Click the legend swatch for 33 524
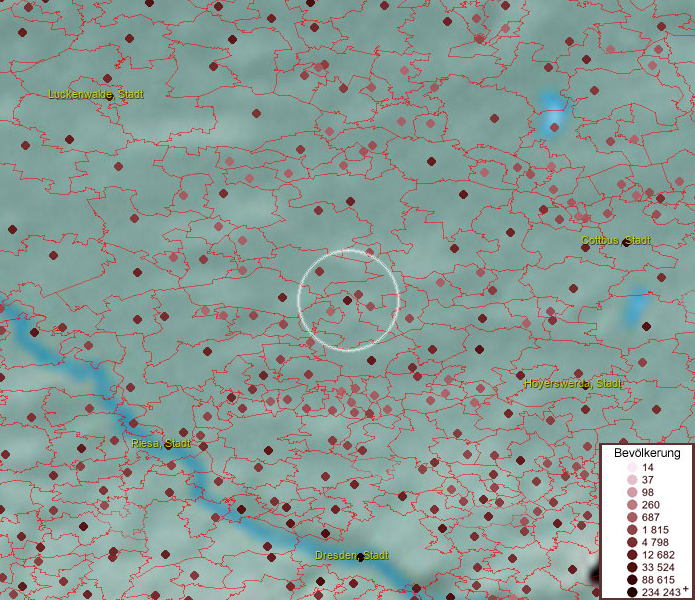Screen dimensions: 695x600 [632, 567]
